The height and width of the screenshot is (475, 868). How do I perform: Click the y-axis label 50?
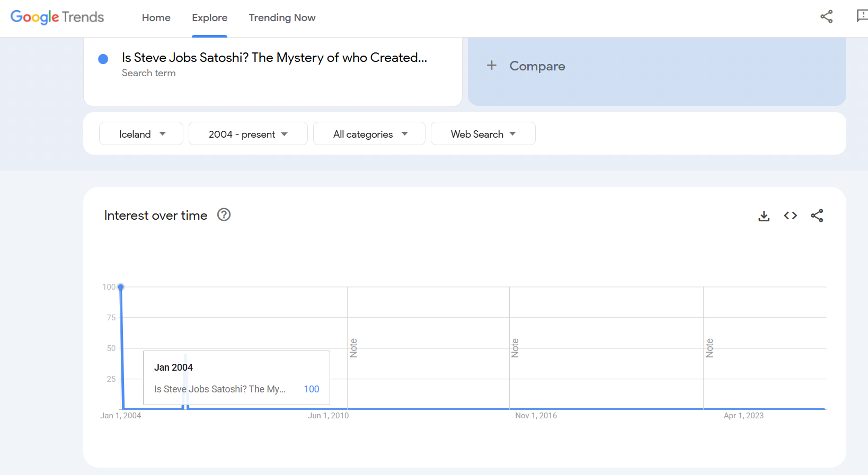tap(111, 348)
